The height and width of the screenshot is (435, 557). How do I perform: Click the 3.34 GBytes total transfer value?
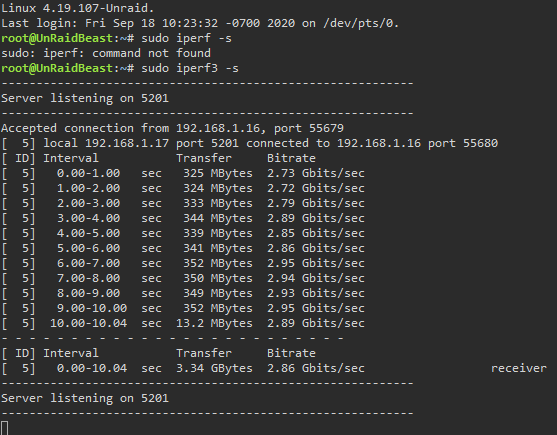pos(215,368)
